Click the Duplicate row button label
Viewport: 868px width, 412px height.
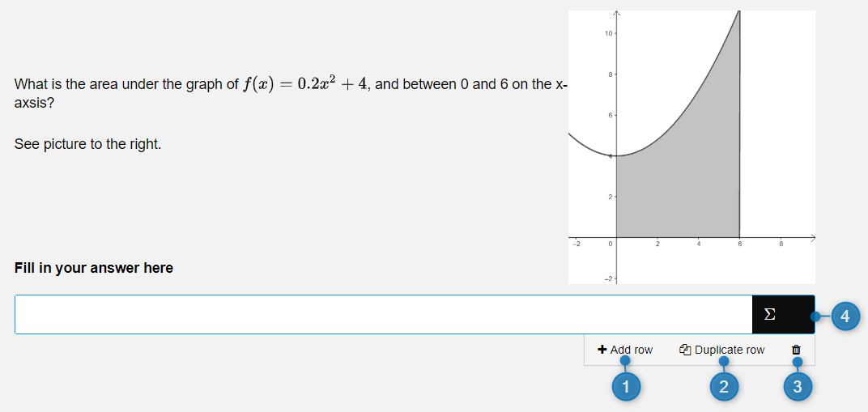tap(730, 350)
